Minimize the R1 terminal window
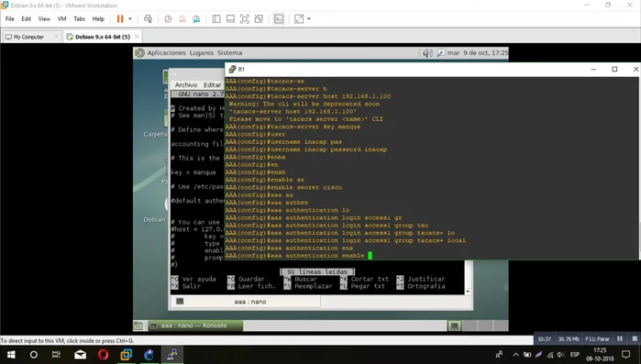This screenshot has height=364, width=641. (593, 69)
